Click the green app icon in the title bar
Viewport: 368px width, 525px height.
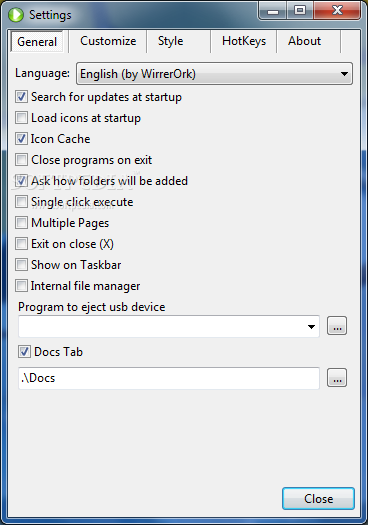[16, 15]
